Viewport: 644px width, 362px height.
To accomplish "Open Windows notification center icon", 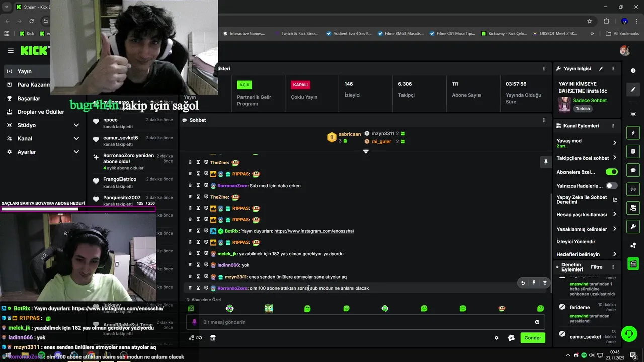I will pyautogui.click(x=633, y=355).
